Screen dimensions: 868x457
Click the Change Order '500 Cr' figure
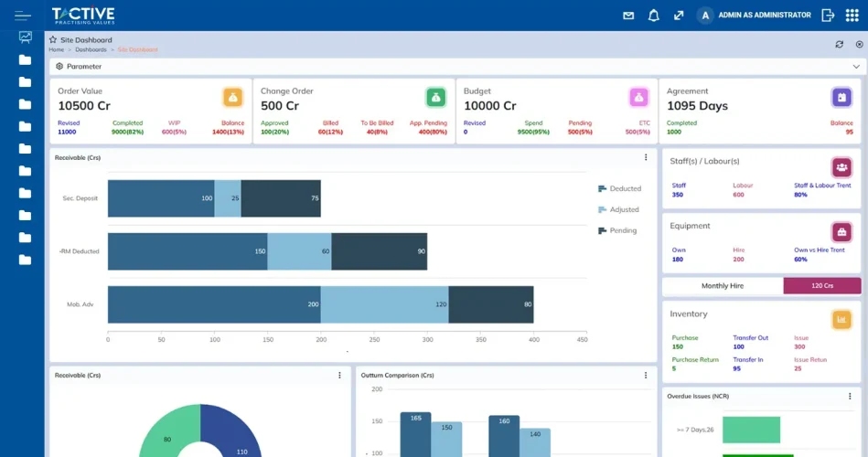[x=280, y=106]
